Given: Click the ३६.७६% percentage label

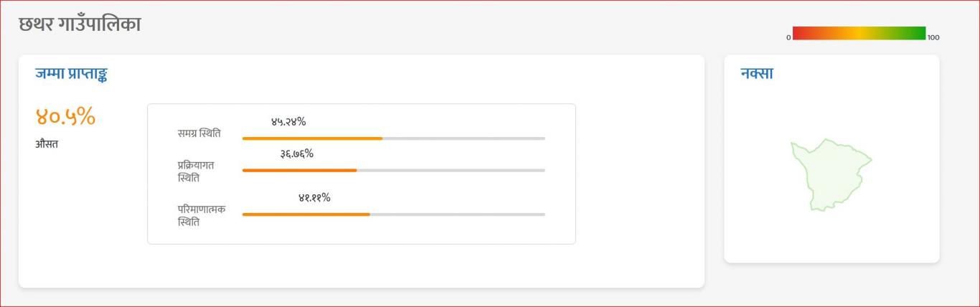Looking at the screenshot, I should pos(296,153).
